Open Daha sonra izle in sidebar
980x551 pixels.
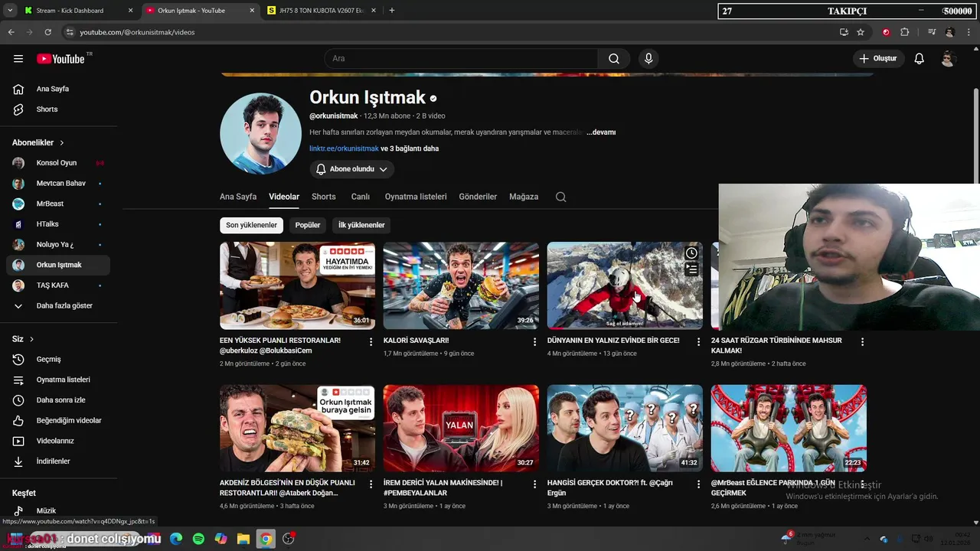(x=58, y=400)
